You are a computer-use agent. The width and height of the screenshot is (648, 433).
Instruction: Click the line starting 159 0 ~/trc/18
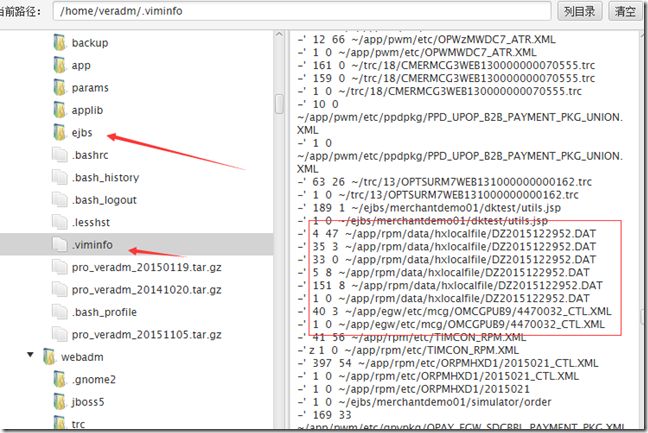coord(446,78)
